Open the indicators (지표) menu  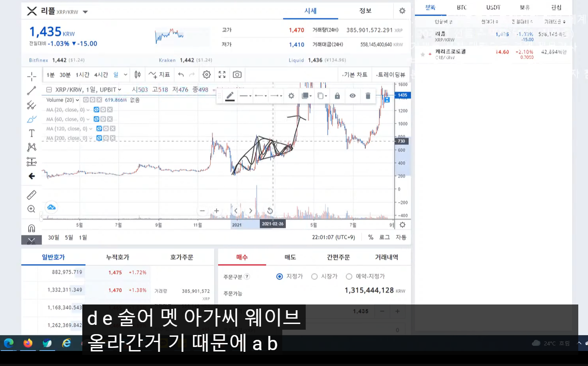point(159,74)
